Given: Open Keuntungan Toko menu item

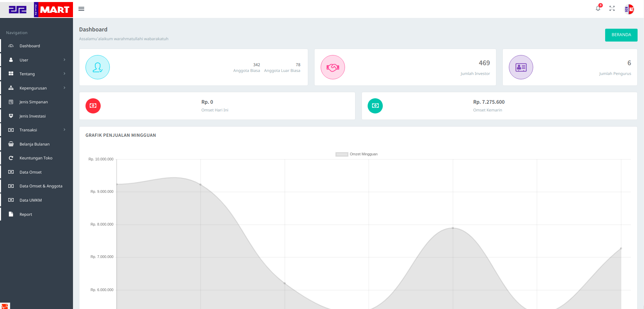Looking at the screenshot, I should pyautogui.click(x=36, y=158).
